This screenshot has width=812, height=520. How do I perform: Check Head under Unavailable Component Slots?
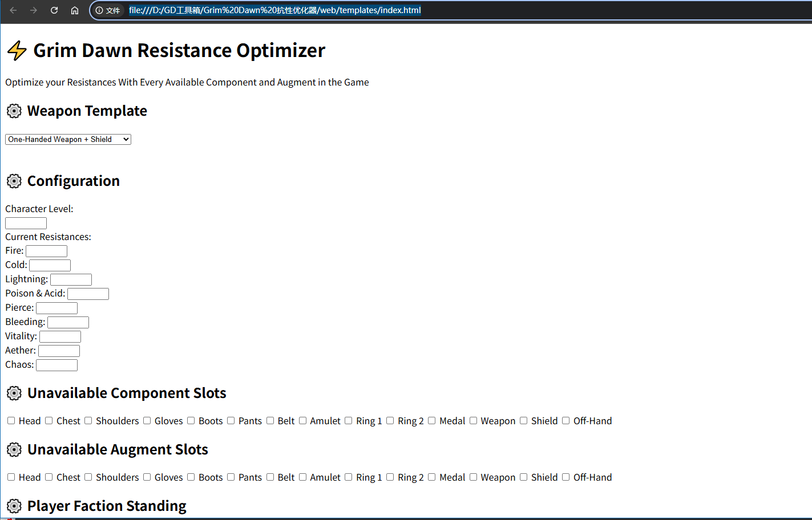(11, 421)
